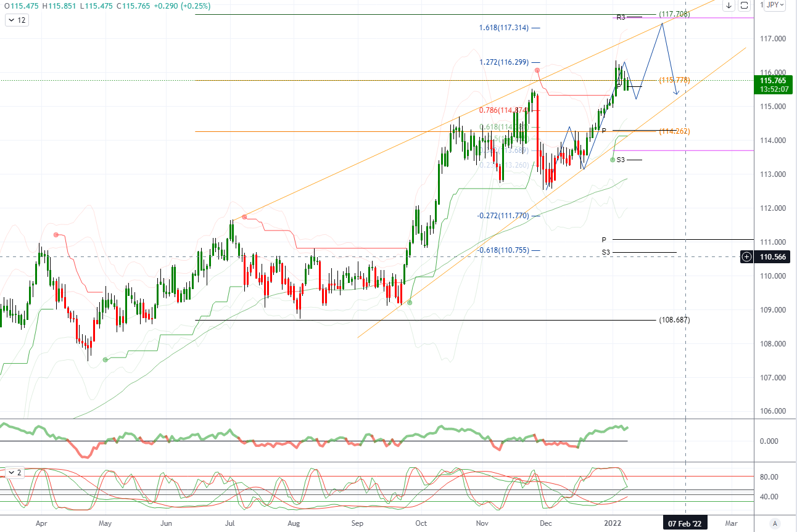Toggle auto scale with the 'A' button
The image size is (797, 532).
click(774, 523)
